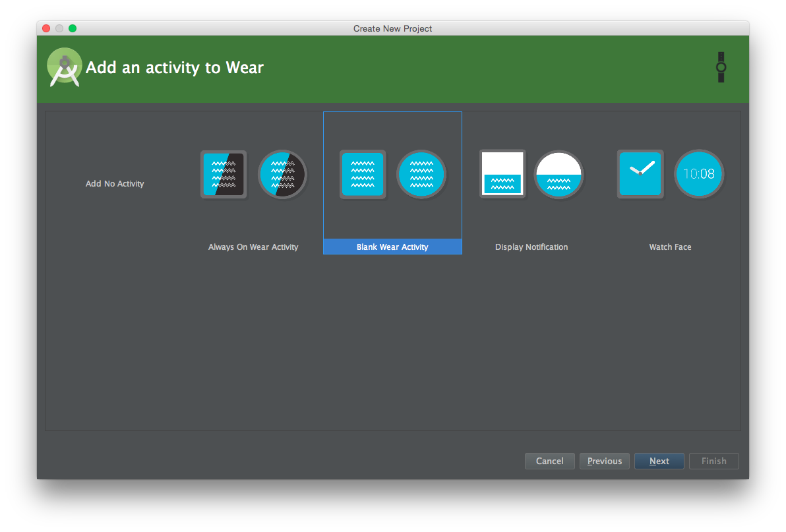Click the square Watch Face clock icon
The height and width of the screenshot is (532, 786).
(x=640, y=174)
